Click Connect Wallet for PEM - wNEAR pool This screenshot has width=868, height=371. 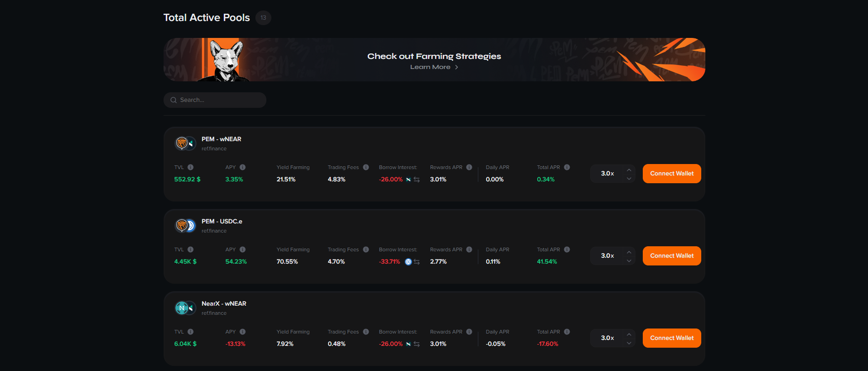pyautogui.click(x=672, y=174)
